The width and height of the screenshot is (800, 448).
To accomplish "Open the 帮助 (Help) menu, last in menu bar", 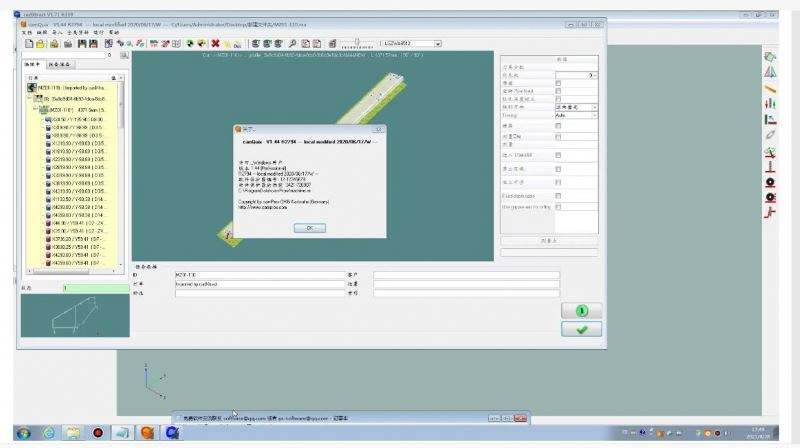I will (x=114, y=33).
